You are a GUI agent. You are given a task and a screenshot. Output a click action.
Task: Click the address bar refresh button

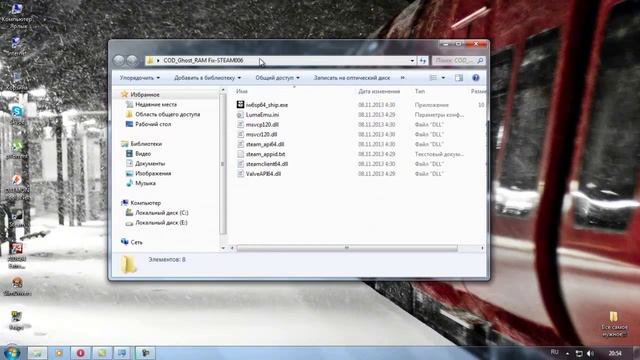422,60
